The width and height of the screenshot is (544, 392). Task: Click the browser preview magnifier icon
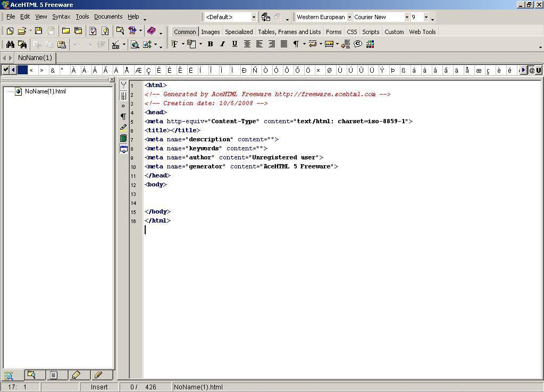pos(135,45)
